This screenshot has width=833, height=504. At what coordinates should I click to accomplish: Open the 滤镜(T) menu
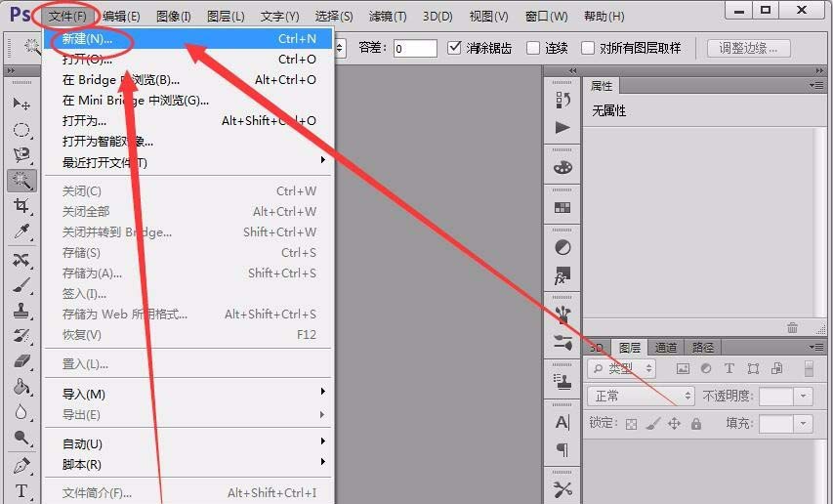tap(388, 17)
